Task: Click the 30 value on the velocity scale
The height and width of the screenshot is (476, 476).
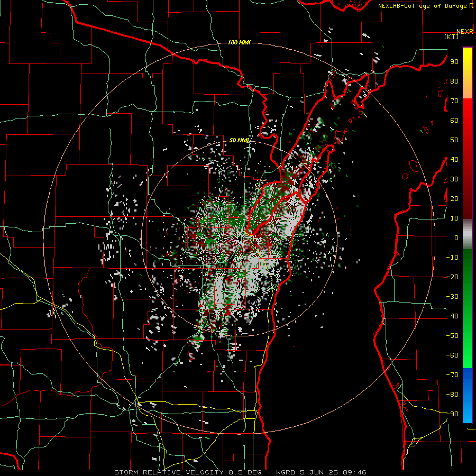Action: pyautogui.click(x=454, y=179)
